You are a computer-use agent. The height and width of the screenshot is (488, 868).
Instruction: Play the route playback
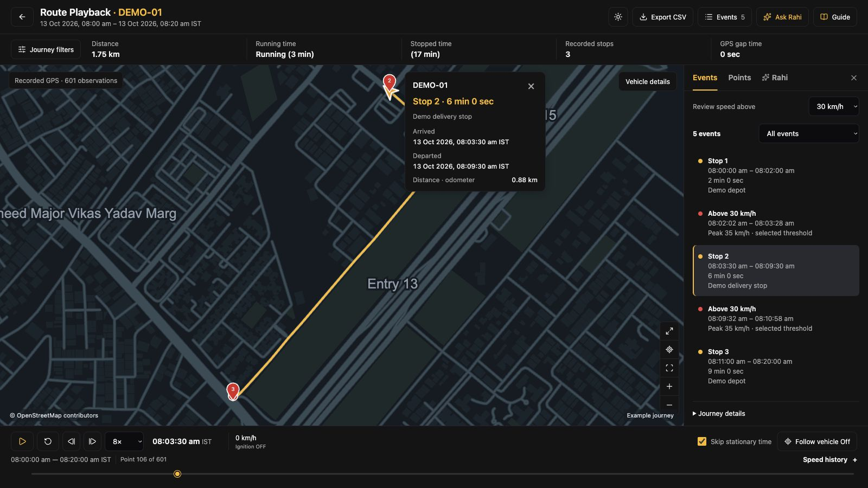tap(22, 441)
